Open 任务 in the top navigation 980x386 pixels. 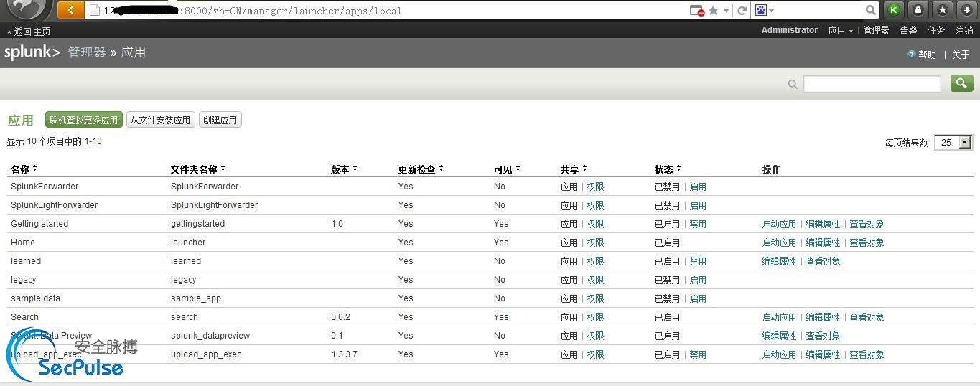(x=936, y=30)
